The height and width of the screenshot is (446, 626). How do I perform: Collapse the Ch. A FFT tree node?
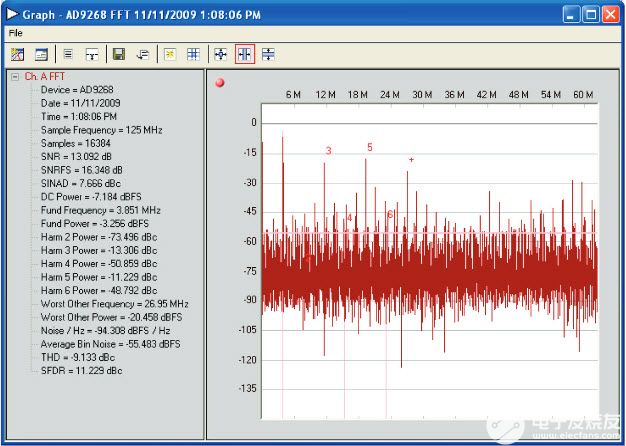pos(14,76)
